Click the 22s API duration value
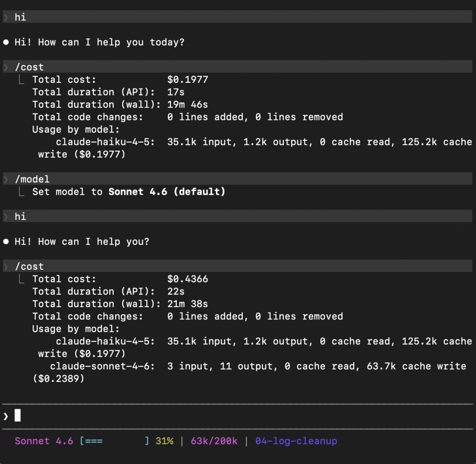 click(176, 291)
